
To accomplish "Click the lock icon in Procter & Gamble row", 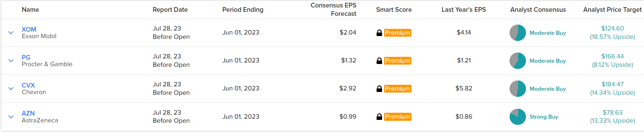I will point(379,61).
